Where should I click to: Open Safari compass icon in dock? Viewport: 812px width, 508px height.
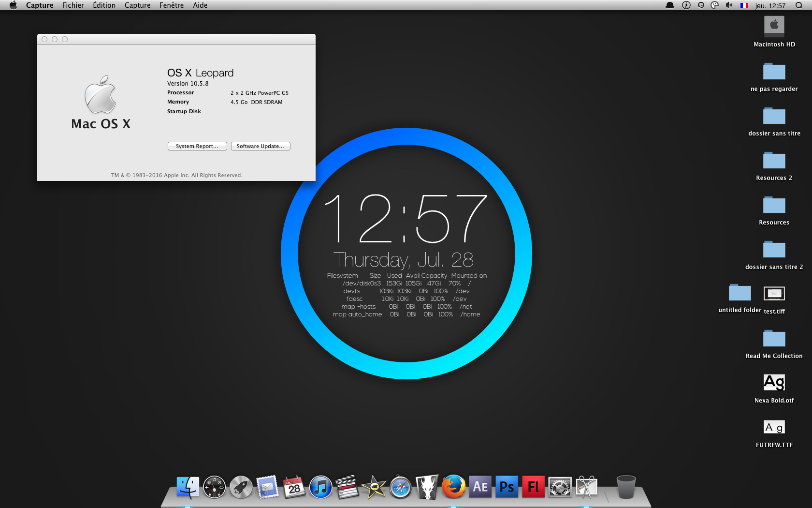(401, 487)
